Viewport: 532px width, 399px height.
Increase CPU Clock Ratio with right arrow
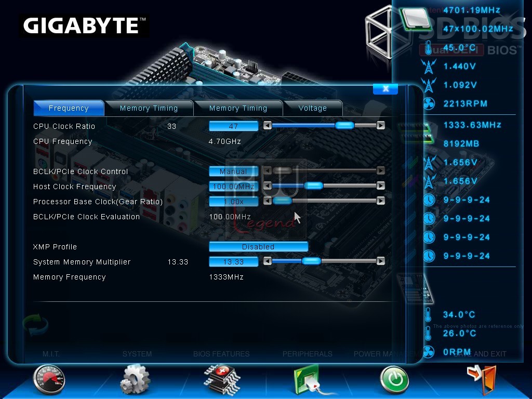point(381,126)
